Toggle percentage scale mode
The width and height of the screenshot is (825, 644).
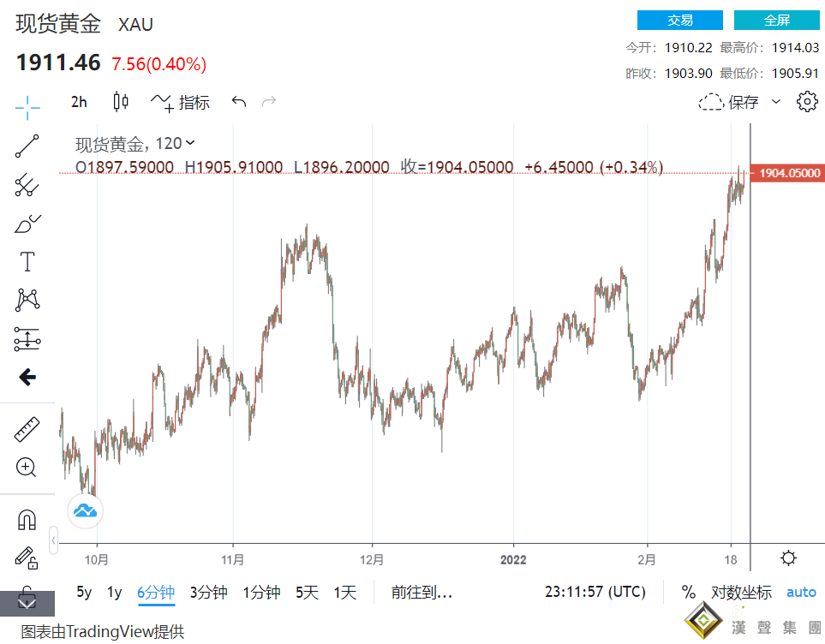(688, 592)
